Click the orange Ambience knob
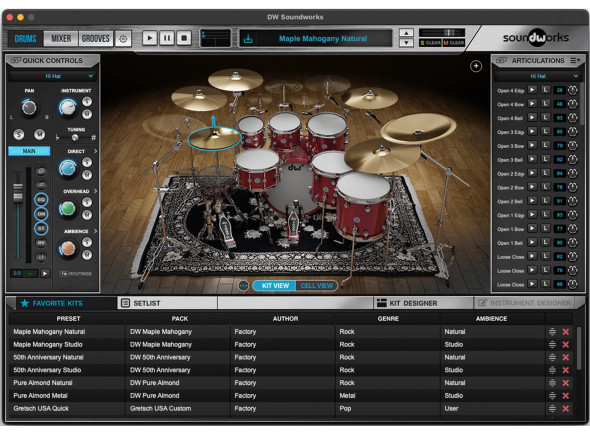 (x=67, y=249)
